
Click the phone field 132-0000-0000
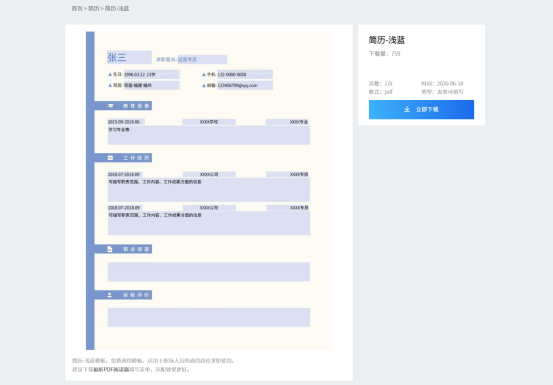pyautogui.click(x=245, y=74)
